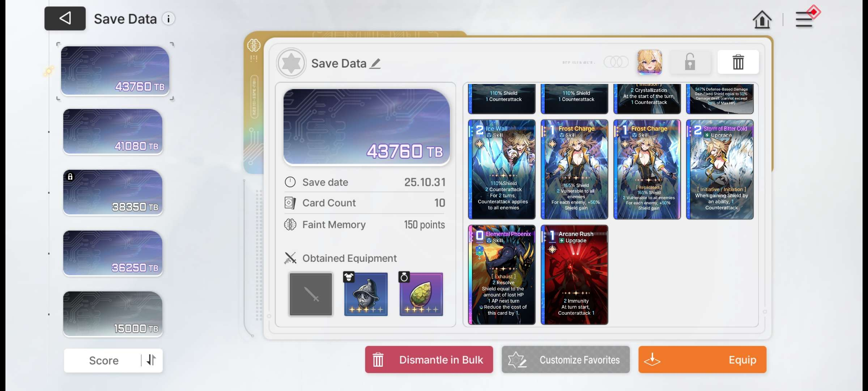Toggle the lock on this save data
Viewport: 868px width, 391px height.
pos(690,62)
